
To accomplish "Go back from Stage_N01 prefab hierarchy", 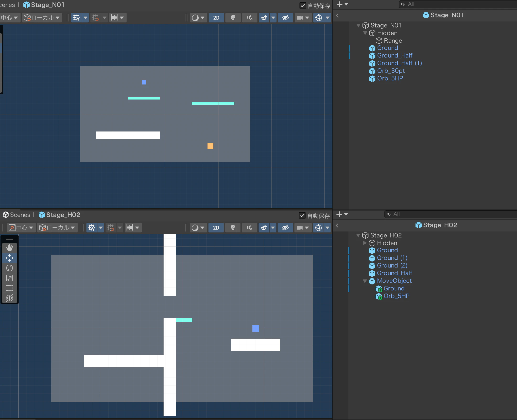I will (337, 16).
